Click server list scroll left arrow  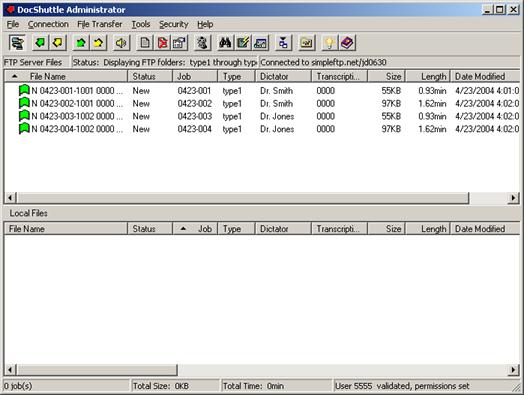[10, 198]
